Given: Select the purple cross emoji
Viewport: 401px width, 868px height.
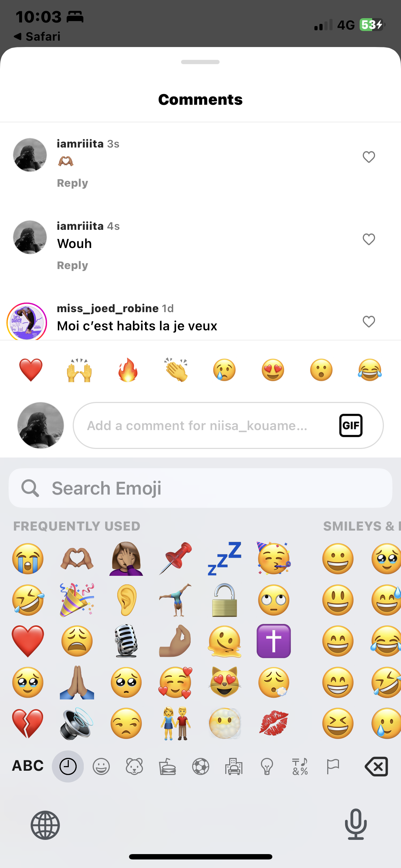Looking at the screenshot, I should click(x=274, y=641).
